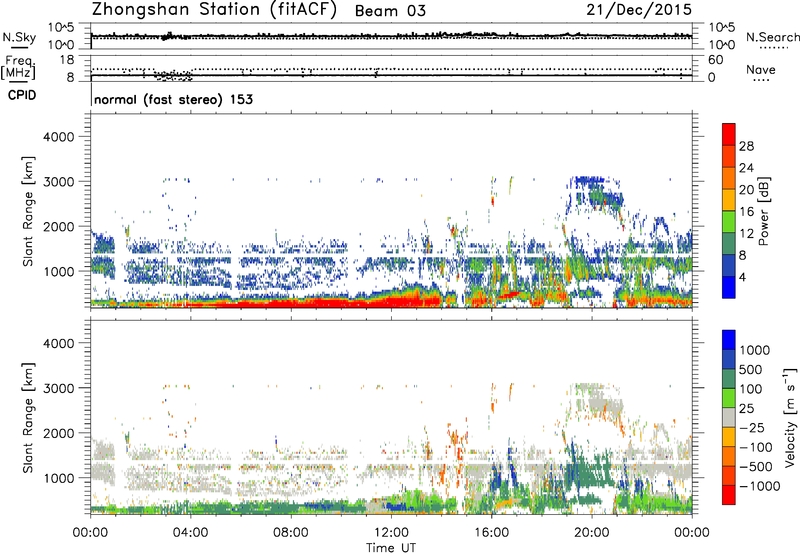Screen dimensions: 800x554
Task: Select the "16:00" time tick label
Action: click(491, 533)
